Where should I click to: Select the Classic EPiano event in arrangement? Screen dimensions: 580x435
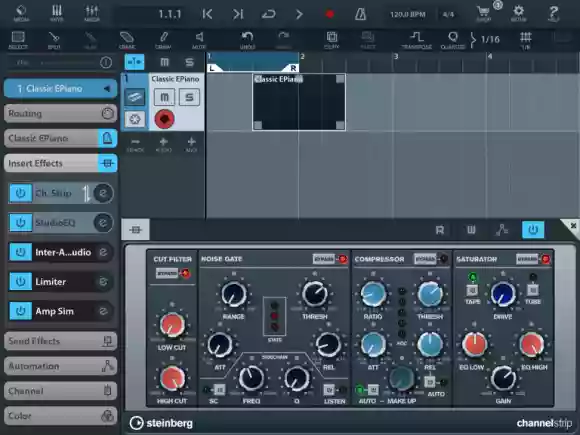(x=299, y=102)
